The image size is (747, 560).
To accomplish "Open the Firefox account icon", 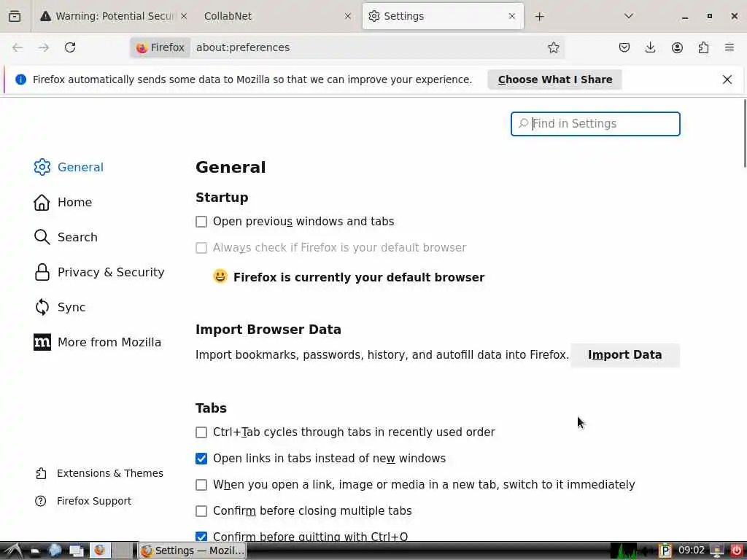I will (x=677, y=47).
